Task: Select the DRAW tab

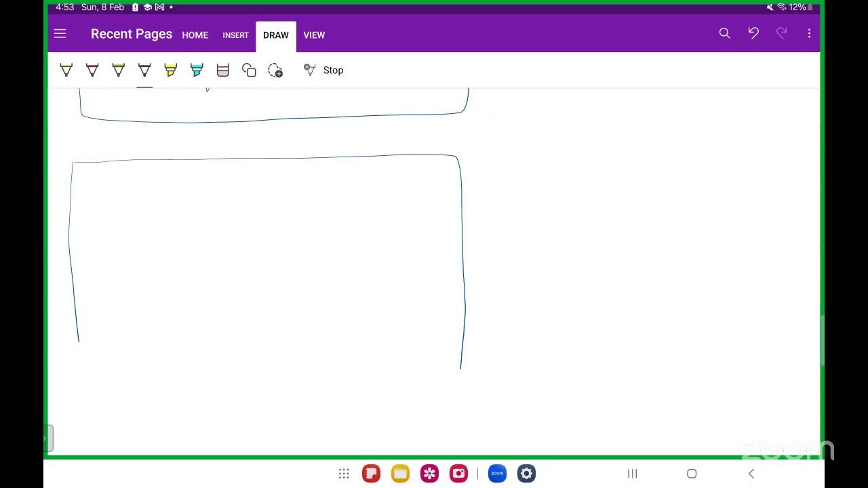Action: click(276, 35)
